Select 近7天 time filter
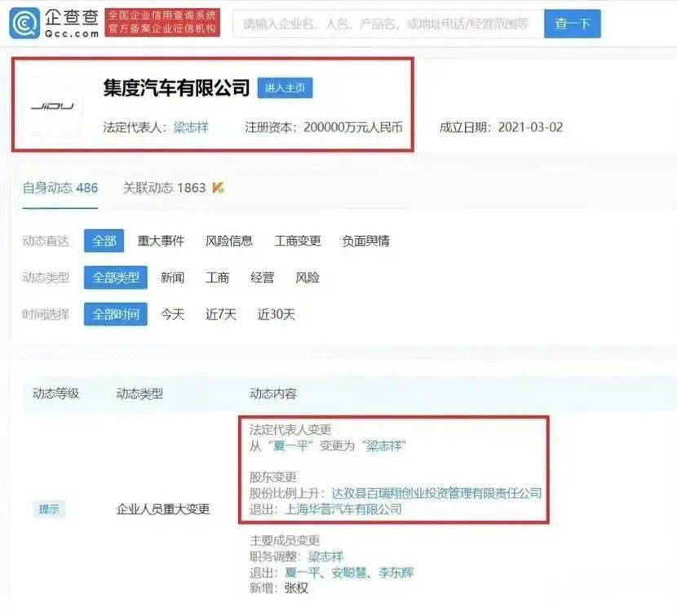Viewport: 677px width, 616px height. point(220,314)
